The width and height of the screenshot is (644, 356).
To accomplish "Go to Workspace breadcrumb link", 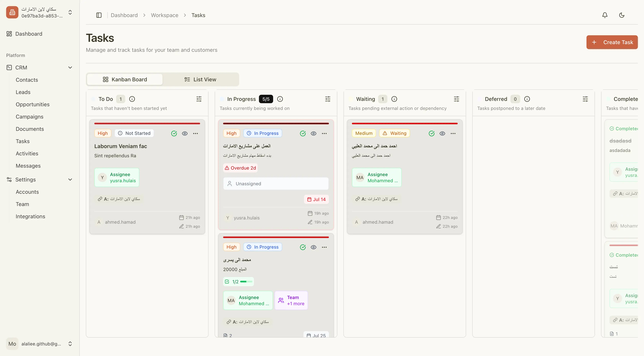I will click(x=164, y=15).
